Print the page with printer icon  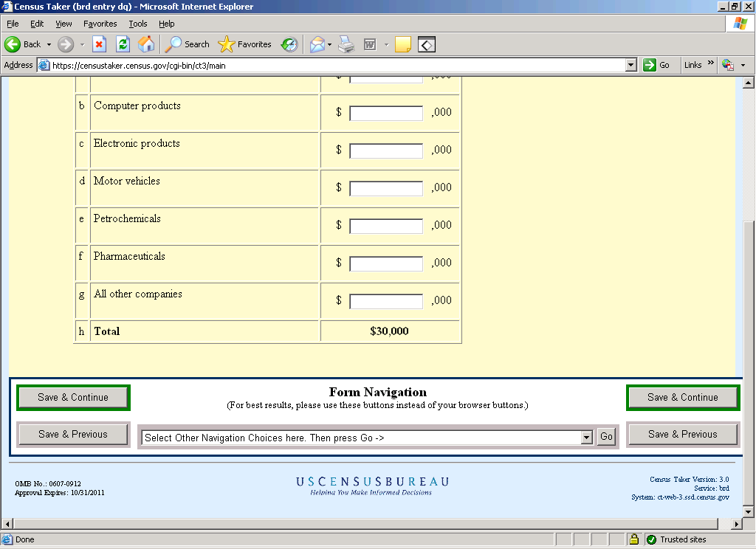[346, 44]
